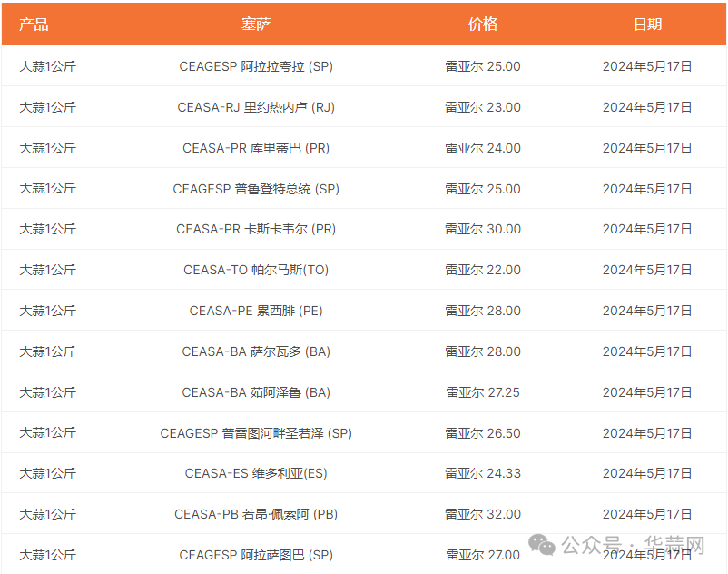Click CEAGESP 普雷图河畔圣若泽 (SP) entry
The height and width of the screenshot is (574, 728).
pyautogui.click(x=256, y=433)
